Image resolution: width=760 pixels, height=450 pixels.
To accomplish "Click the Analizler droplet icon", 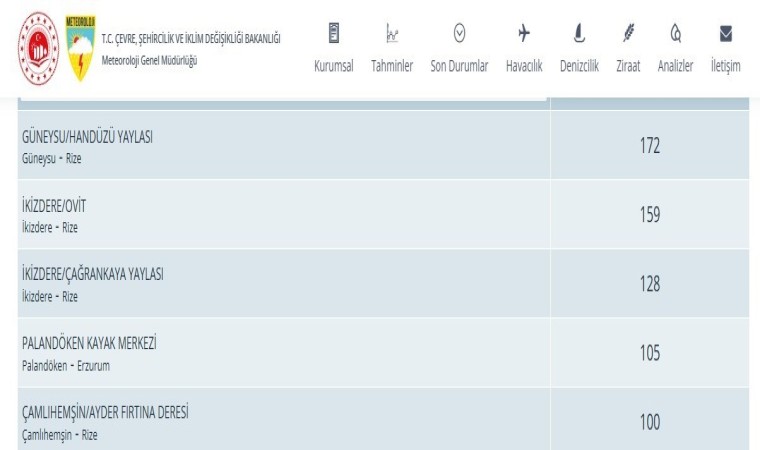I will (675, 34).
